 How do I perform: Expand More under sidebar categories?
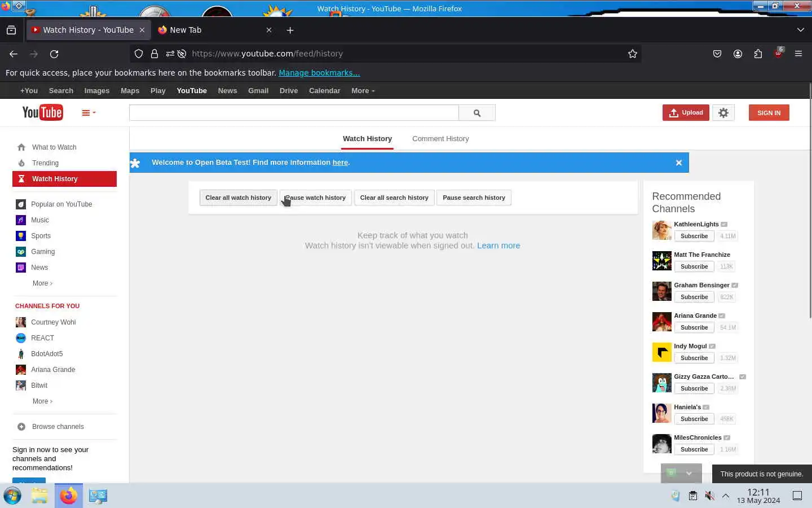42,283
